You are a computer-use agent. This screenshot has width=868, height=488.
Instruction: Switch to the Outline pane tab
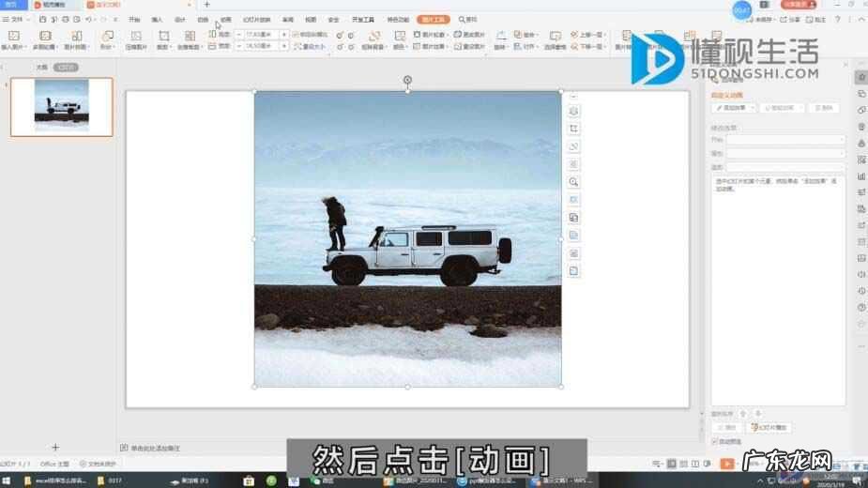41,67
